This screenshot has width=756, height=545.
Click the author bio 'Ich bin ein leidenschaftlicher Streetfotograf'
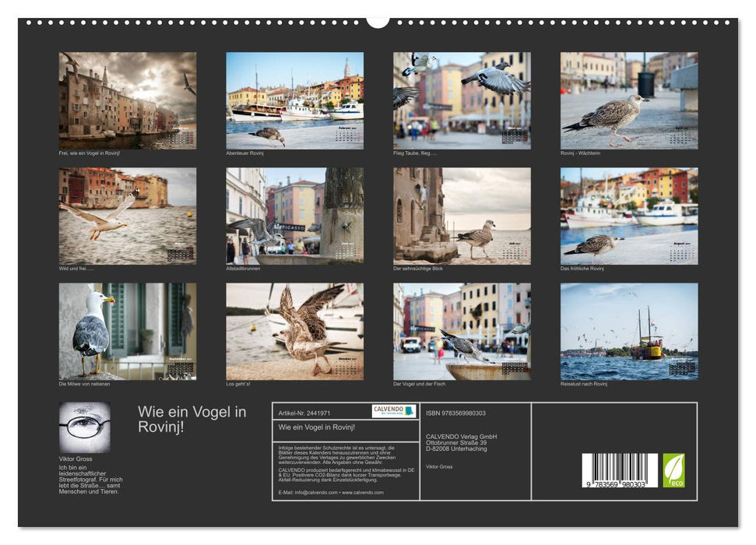(x=90, y=480)
